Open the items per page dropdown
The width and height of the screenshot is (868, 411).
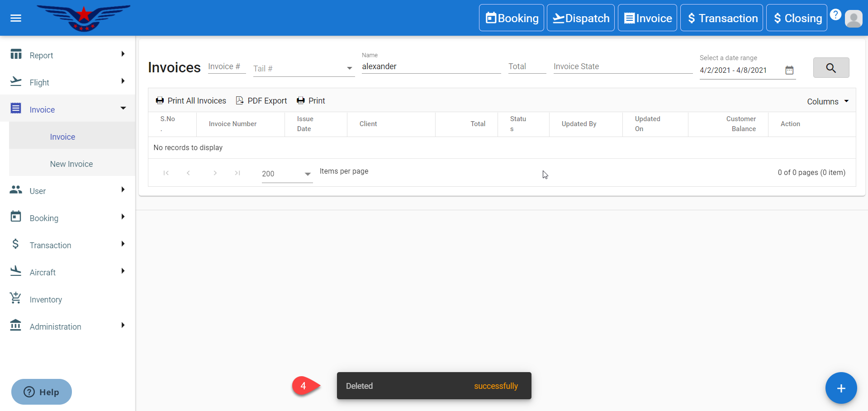[307, 174]
